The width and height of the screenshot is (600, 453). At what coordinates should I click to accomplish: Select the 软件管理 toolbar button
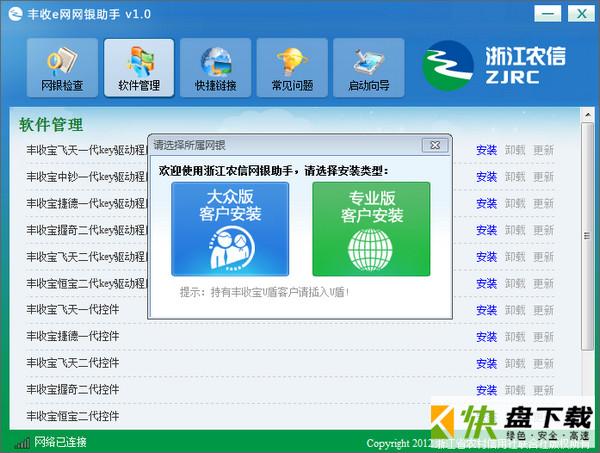[x=139, y=68]
